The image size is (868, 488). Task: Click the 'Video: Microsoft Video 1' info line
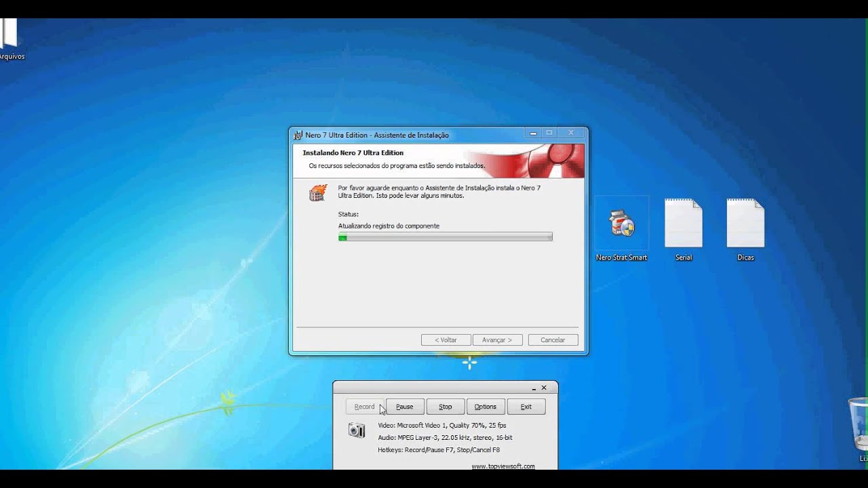coord(442,426)
